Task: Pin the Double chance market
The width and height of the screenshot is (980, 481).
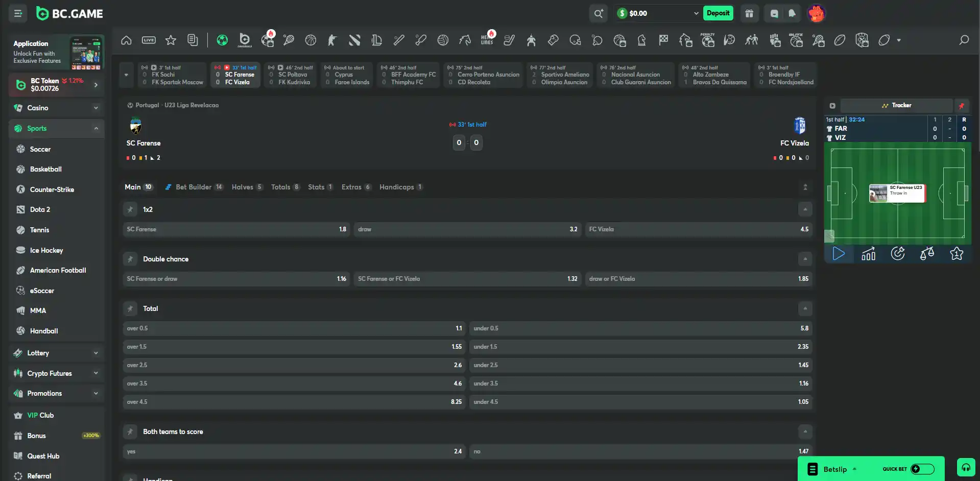Action: 130,259
